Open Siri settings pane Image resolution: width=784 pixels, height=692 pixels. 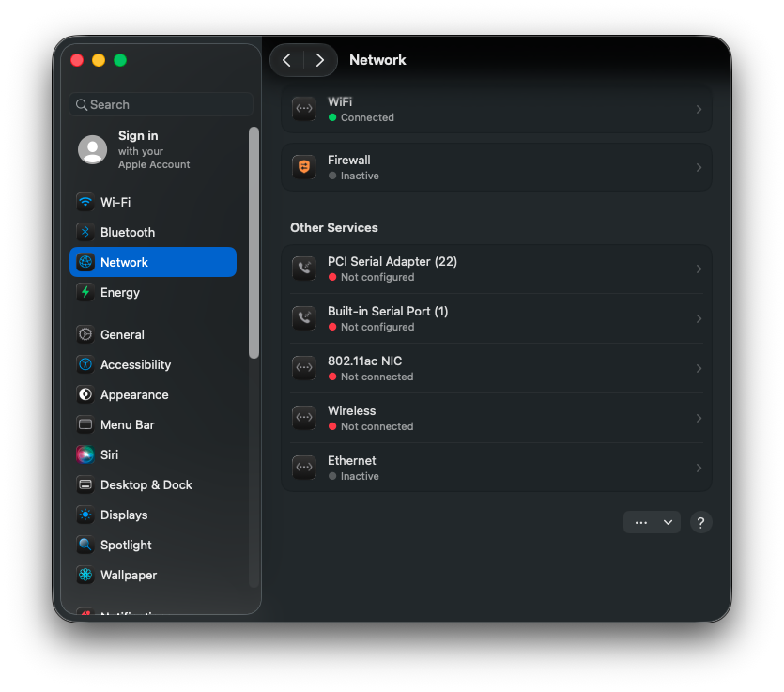click(x=153, y=454)
